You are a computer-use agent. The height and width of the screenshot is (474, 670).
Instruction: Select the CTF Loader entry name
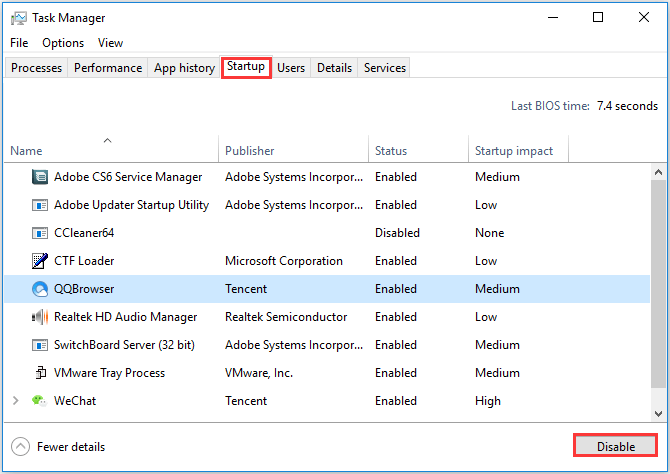click(x=84, y=261)
